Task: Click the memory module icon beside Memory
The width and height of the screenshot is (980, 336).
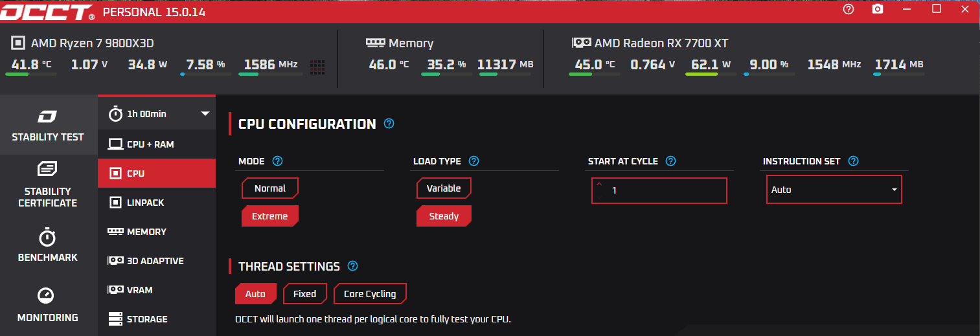Action: click(x=376, y=42)
